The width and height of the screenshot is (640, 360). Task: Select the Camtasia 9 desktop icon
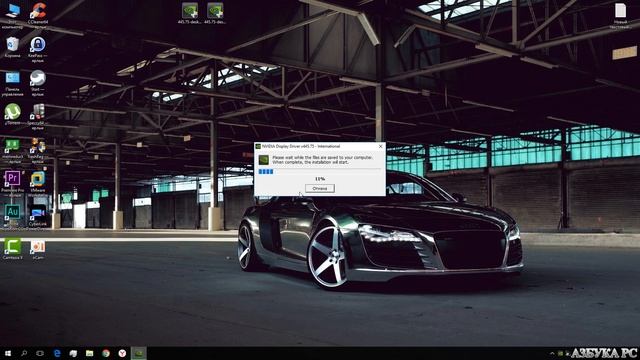point(13,249)
